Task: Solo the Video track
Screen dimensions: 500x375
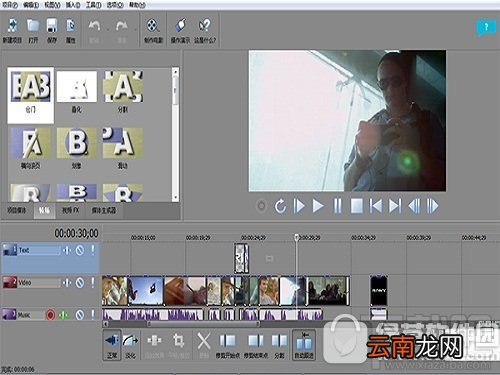Action: pyautogui.click(x=93, y=283)
